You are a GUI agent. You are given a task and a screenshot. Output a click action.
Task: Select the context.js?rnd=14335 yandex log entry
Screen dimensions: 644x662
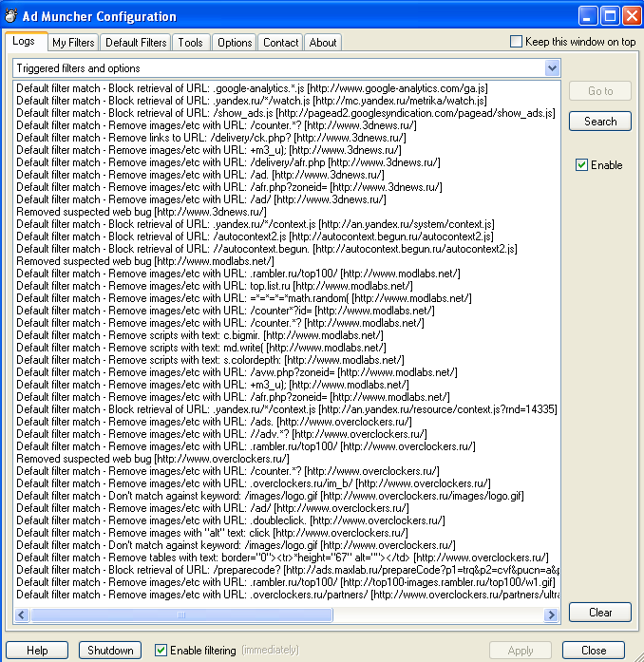tap(287, 409)
